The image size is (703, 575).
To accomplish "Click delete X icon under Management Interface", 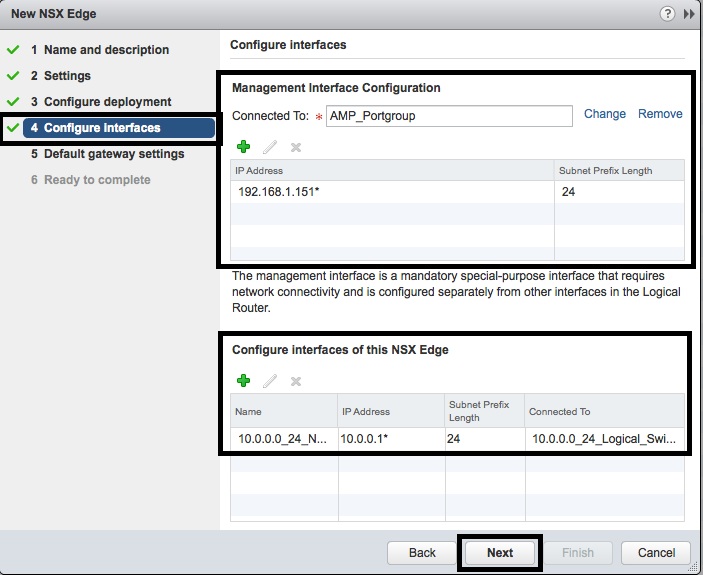I will click(x=295, y=147).
